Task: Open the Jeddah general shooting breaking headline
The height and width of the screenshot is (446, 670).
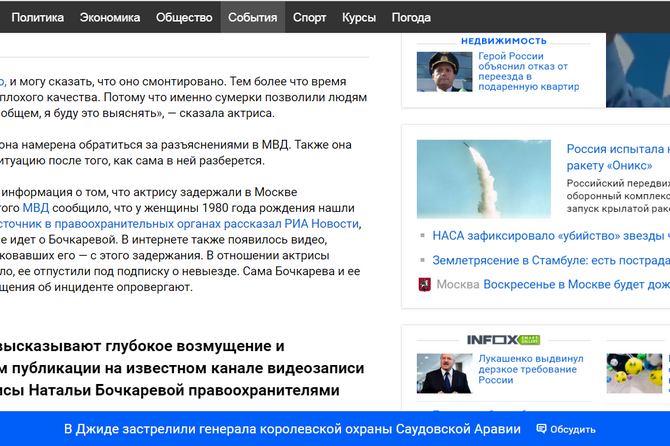Action: pos(292,429)
